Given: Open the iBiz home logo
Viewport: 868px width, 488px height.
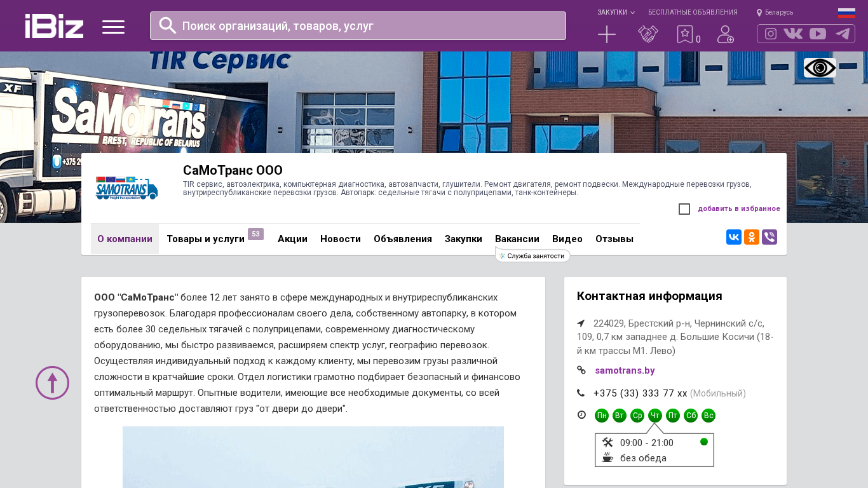Looking at the screenshot, I should coord(54,26).
